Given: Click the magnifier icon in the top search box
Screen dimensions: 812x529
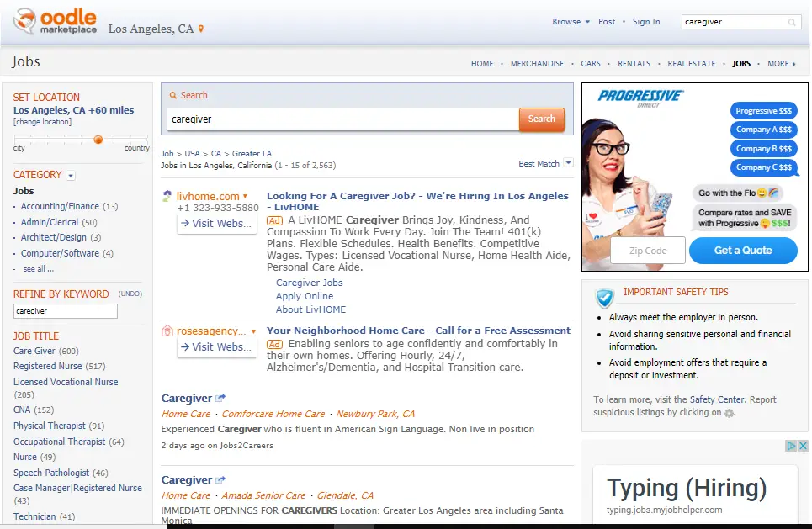Looking at the screenshot, I should (x=792, y=22).
